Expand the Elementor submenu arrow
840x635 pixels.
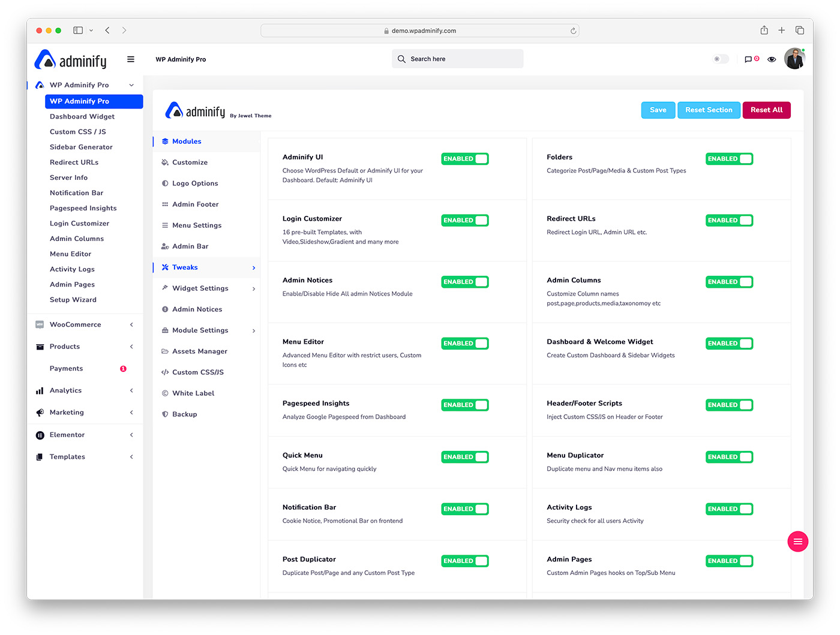[131, 435]
